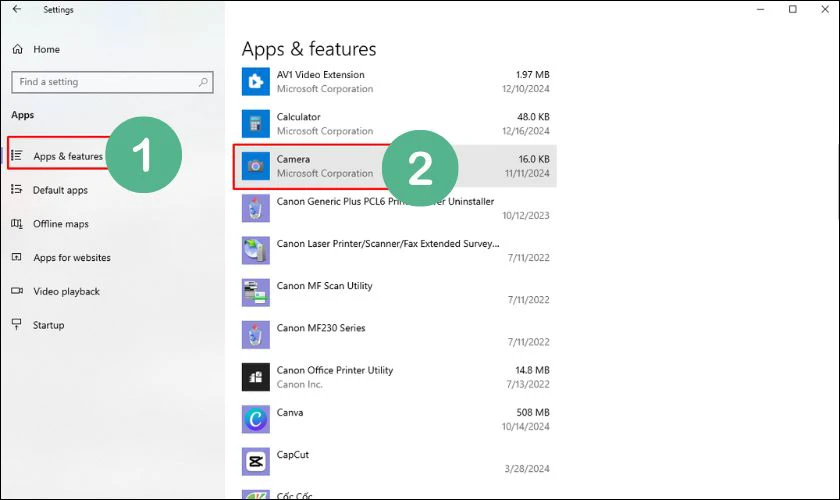Click the 16.0 KB Camera size
This screenshot has height=500, width=840.
[x=534, y=159]
